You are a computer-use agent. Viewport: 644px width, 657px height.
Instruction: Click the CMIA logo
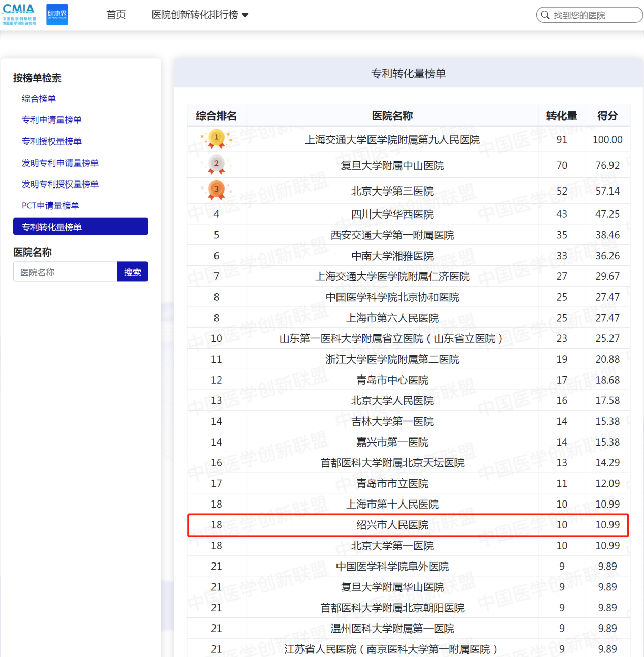tap(19, 15)
